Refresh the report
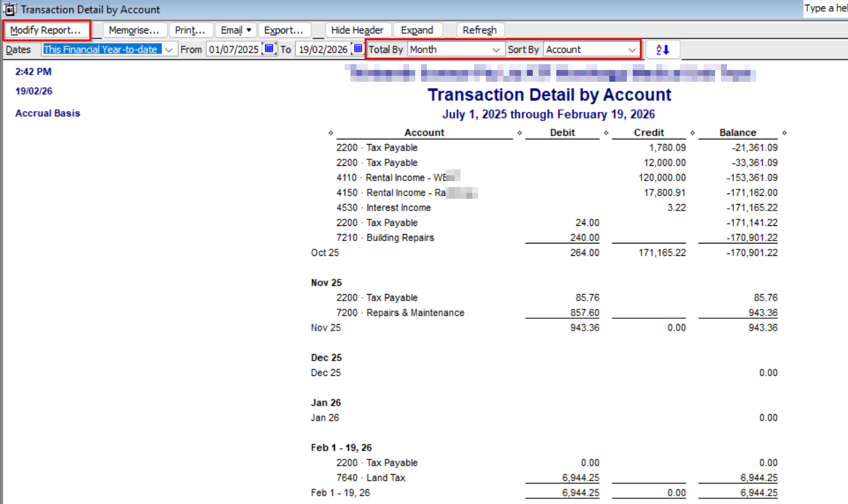 click(x=480, y=30)
